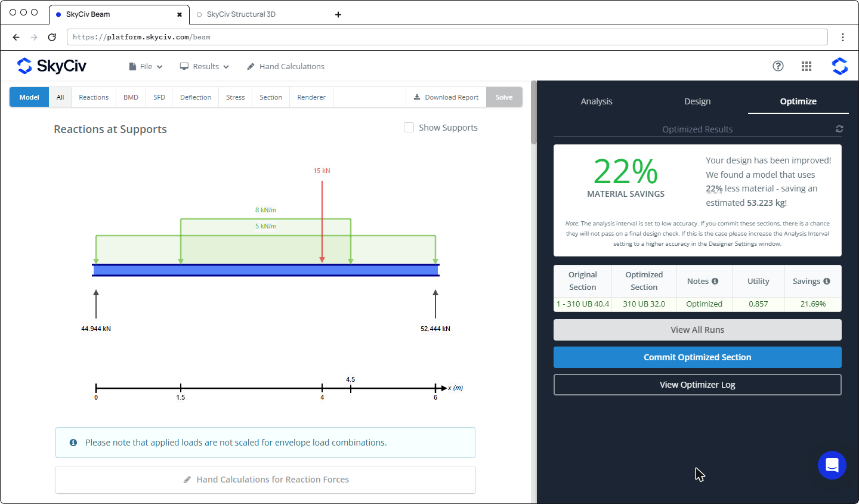The image size is (859, 504).
Task: Open the chat support bubble
Action: click(832, 465)
